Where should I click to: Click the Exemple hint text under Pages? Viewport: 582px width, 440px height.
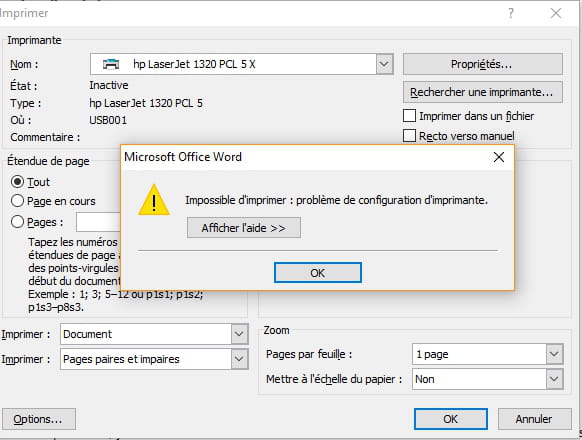[x=115, y=301]
